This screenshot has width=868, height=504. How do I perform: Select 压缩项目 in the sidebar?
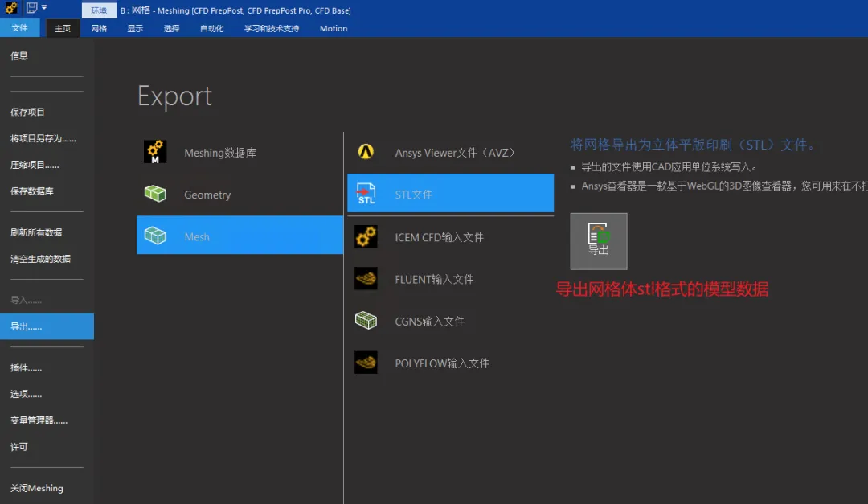(35, 165)
